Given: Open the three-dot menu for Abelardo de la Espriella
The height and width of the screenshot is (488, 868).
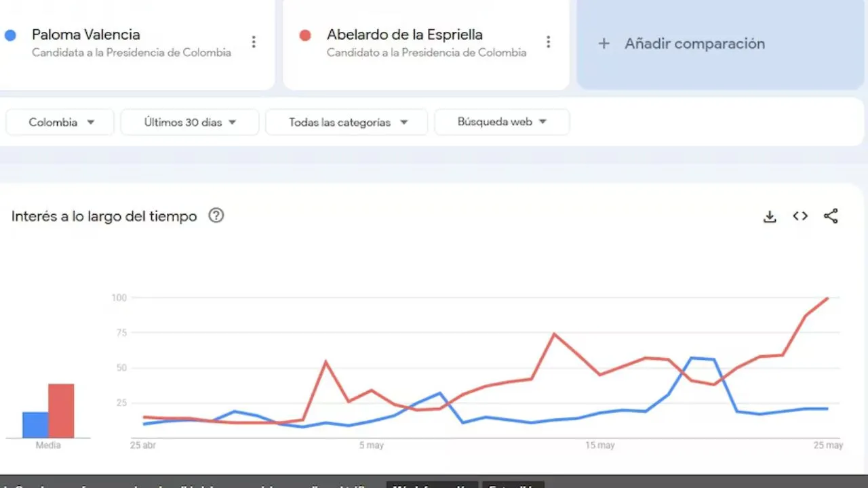Looking at the screenshot, I should 549,42.
